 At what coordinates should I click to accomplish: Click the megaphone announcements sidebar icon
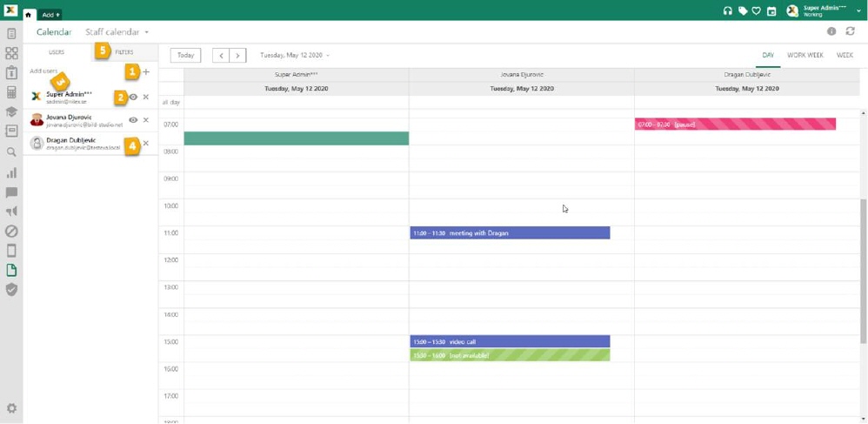(x=11, y=212)
